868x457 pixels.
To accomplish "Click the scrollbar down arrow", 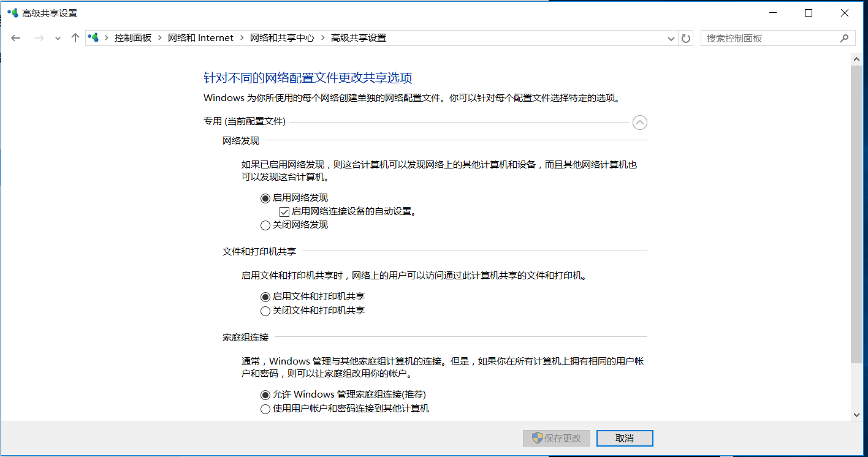I will [857, 415].
